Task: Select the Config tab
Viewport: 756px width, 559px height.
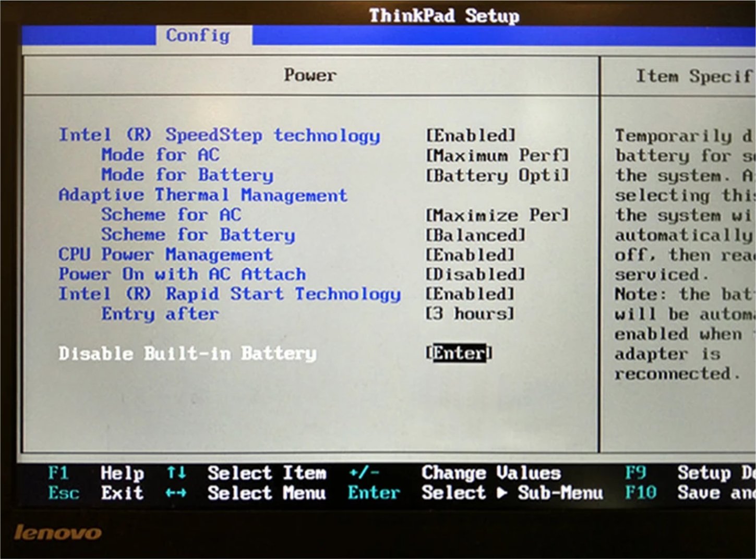Action: pyautogui.click(x=204, y=35)
